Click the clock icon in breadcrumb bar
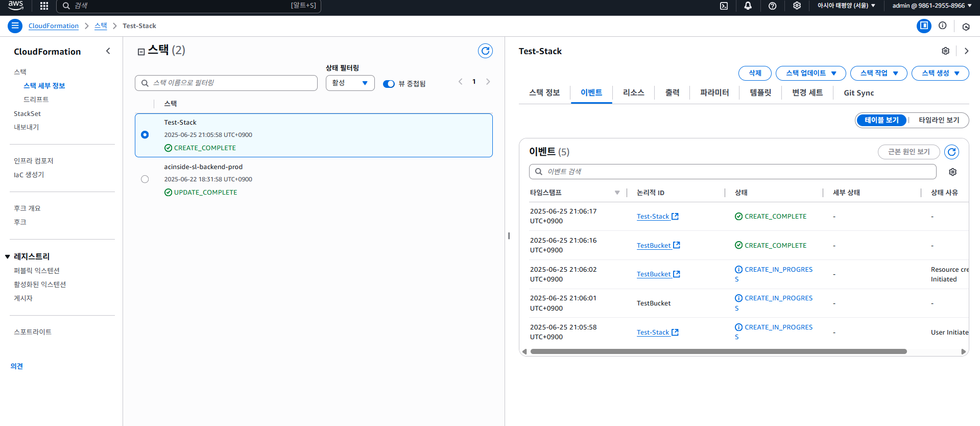Screen dimensions: 980x426 tap(966, 27)
